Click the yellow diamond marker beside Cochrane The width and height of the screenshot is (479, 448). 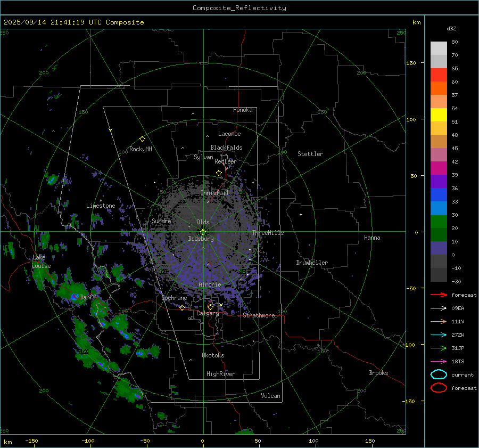point(182,308)
